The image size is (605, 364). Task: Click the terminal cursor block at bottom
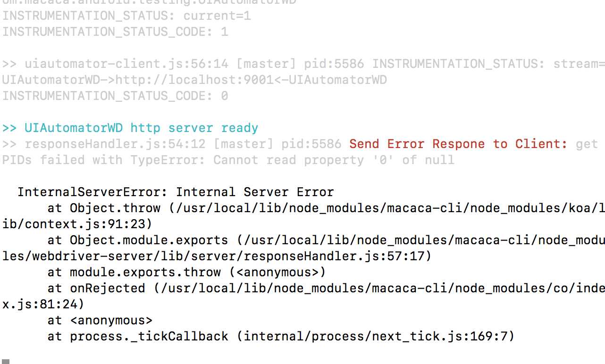point(6,361)
